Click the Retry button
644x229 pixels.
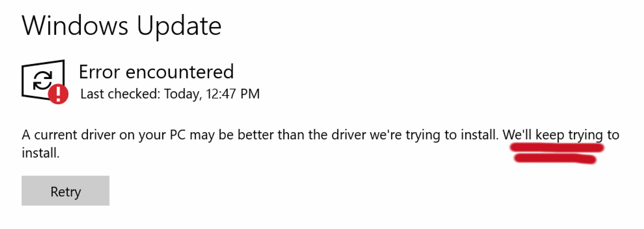tap(65, 191)
